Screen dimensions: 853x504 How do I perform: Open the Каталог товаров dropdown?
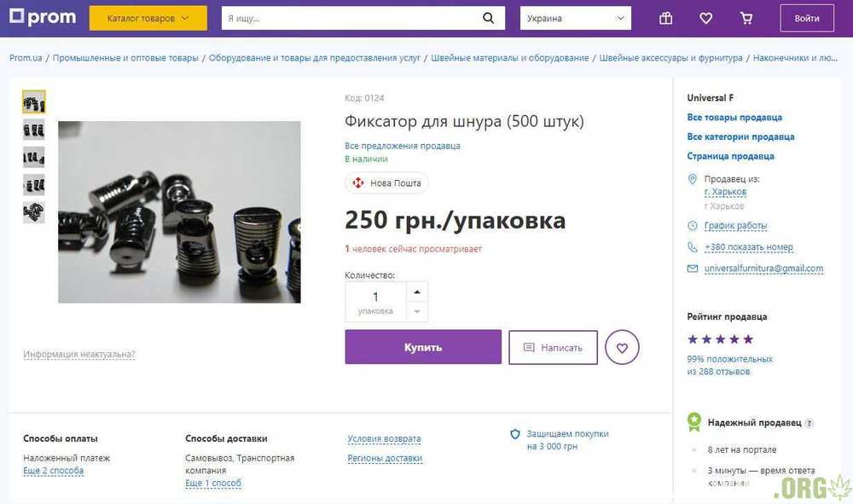[148, 18]
